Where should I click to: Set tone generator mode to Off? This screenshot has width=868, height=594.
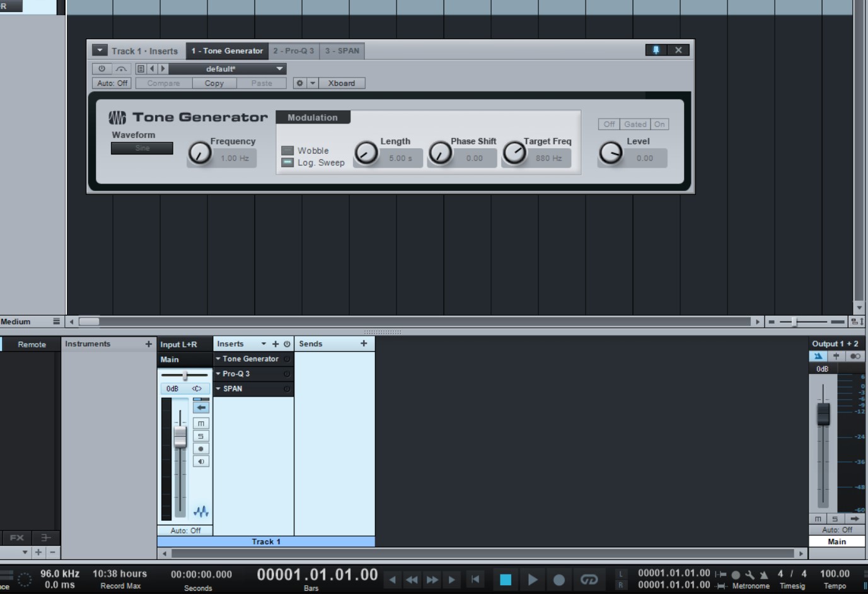coord(609,124)
